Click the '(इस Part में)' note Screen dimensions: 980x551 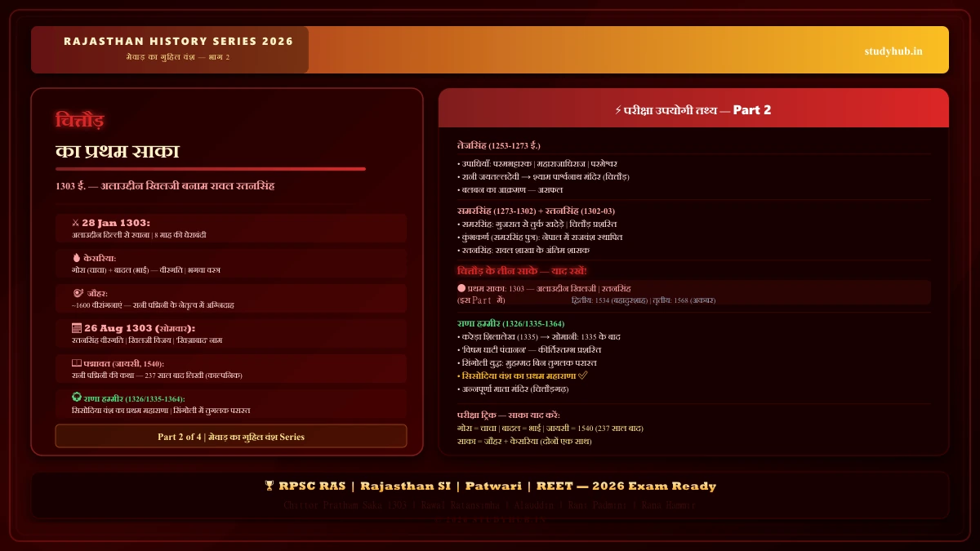click(481, 300)
